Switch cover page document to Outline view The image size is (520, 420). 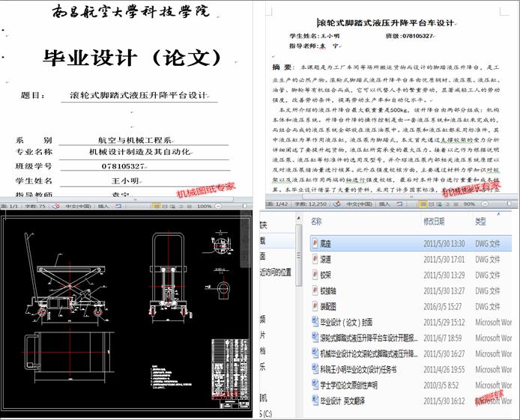pos(181,206)
